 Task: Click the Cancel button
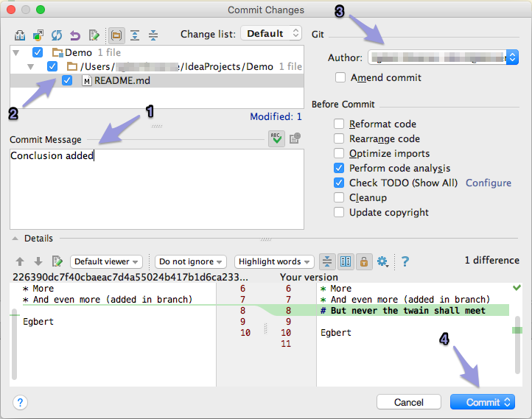(x=409, y=402)
